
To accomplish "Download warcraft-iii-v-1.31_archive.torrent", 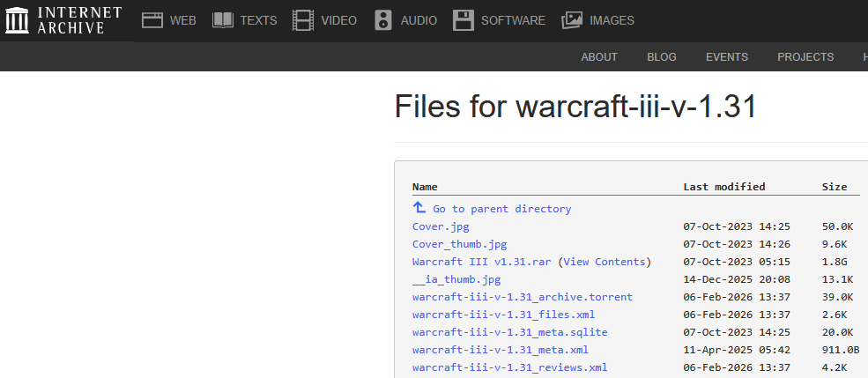I will 522,297.
